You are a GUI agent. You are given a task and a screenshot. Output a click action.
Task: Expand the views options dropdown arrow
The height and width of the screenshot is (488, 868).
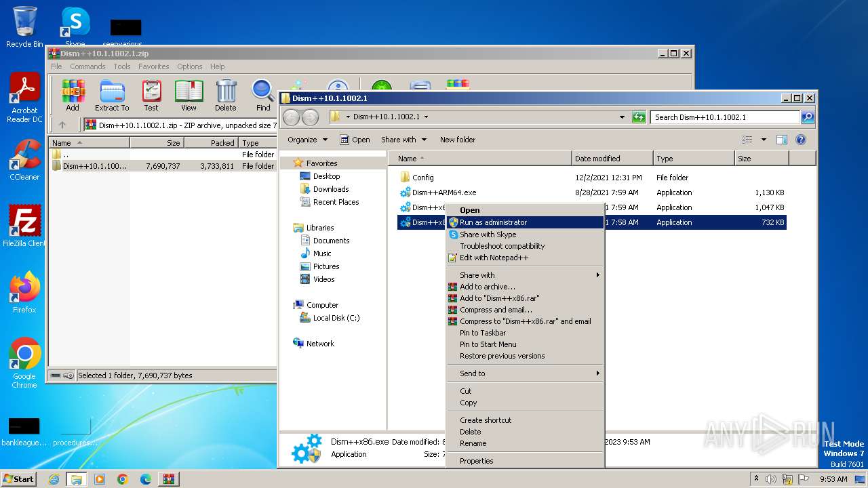tap(764, 140)
